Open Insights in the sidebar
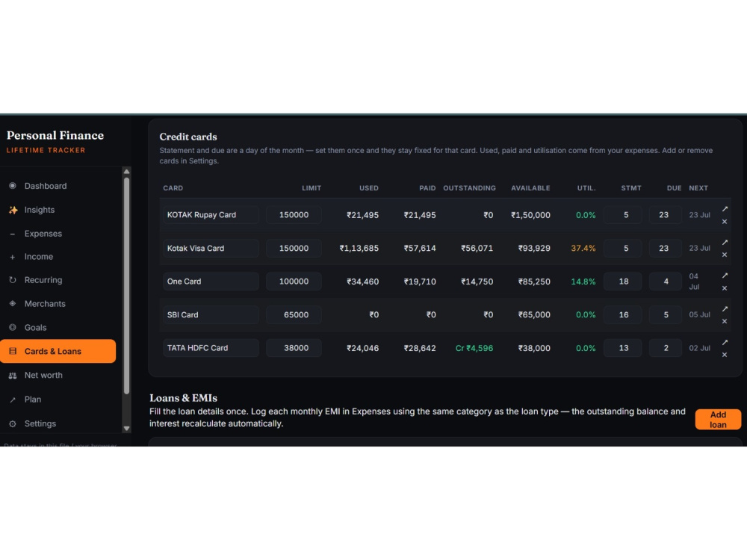Viewport: 747px width, 560px height. [58, 210]
